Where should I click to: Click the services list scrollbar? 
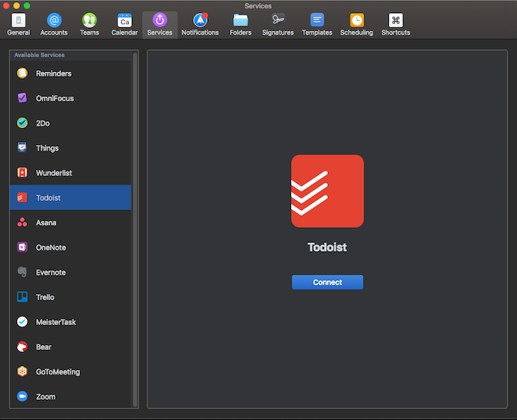coord(135,229)
